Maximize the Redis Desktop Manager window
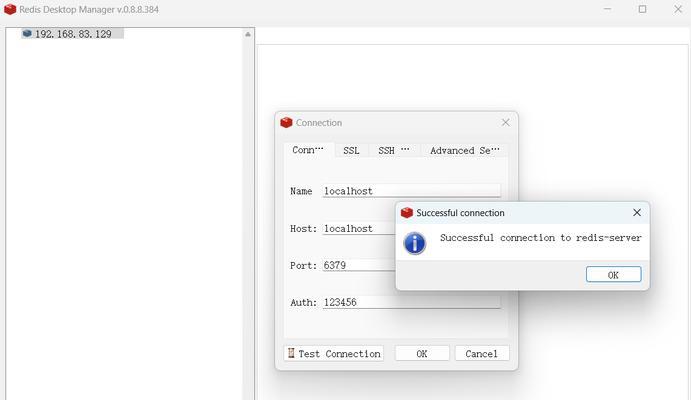Image resolution: width=691 pixels, height=400 pixels. point(643,9)
